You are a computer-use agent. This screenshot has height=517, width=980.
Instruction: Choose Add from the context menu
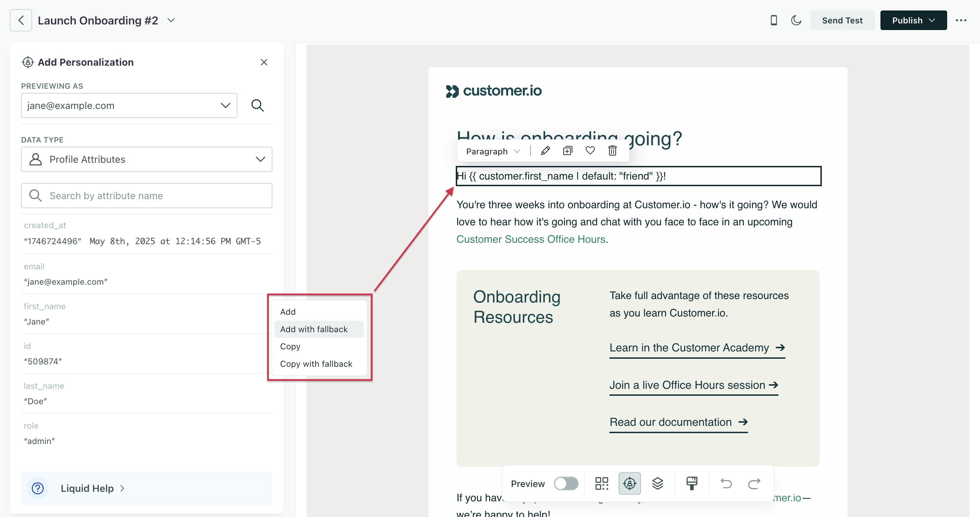tap(319, 312)
